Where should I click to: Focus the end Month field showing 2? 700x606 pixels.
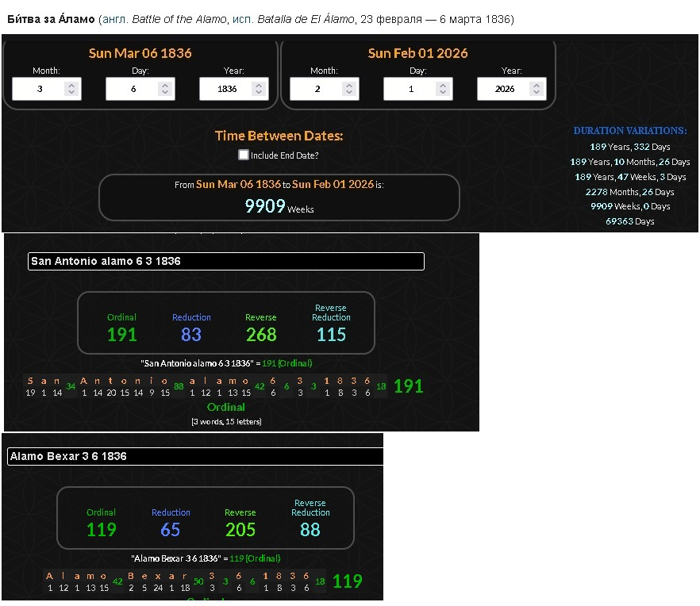pos(325,89)
